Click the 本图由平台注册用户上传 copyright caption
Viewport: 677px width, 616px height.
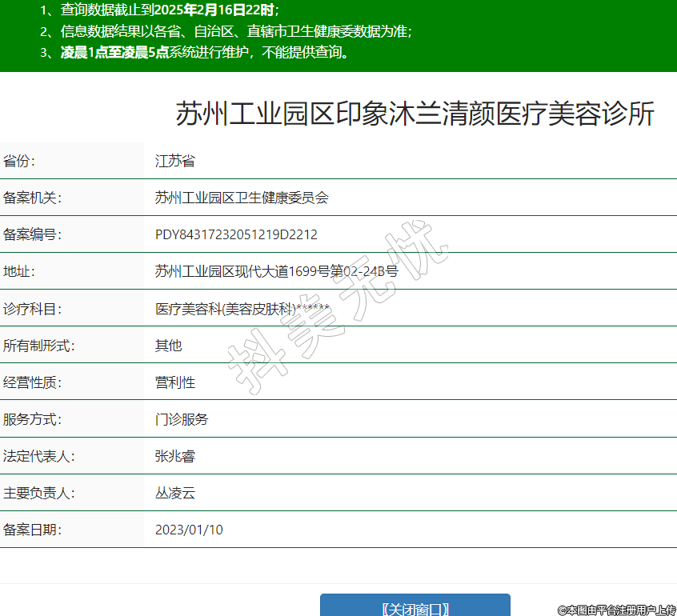616,610
